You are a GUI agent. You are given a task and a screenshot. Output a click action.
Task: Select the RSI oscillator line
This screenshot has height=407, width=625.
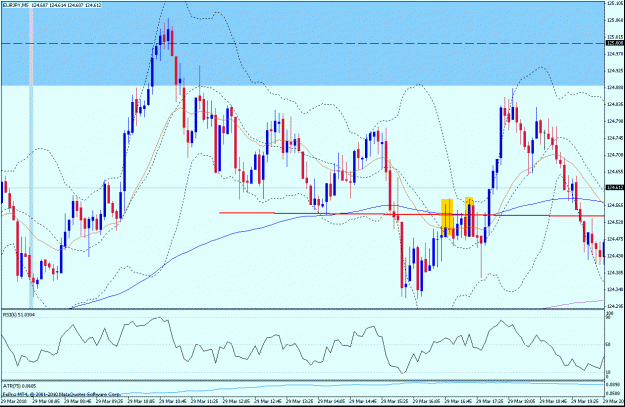tap(303, 346)
